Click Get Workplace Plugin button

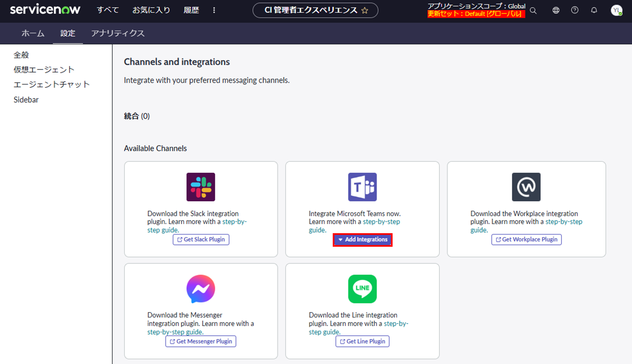(x=526, y=239)
